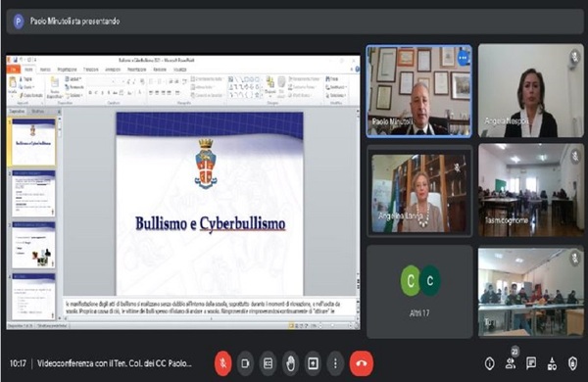Open the Diapositive pane tab
Screen dimensions: 588x382
point(18,112)
